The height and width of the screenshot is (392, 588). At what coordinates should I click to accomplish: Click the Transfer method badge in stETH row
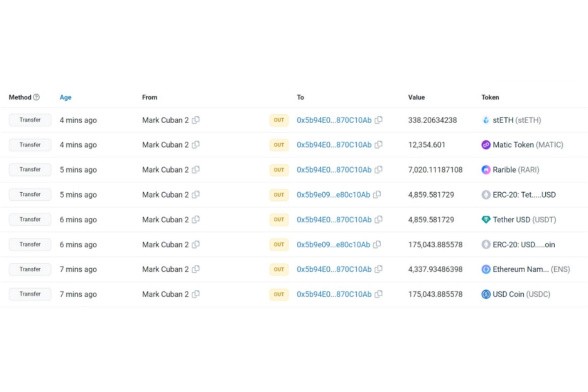click(x=30, y=120)
